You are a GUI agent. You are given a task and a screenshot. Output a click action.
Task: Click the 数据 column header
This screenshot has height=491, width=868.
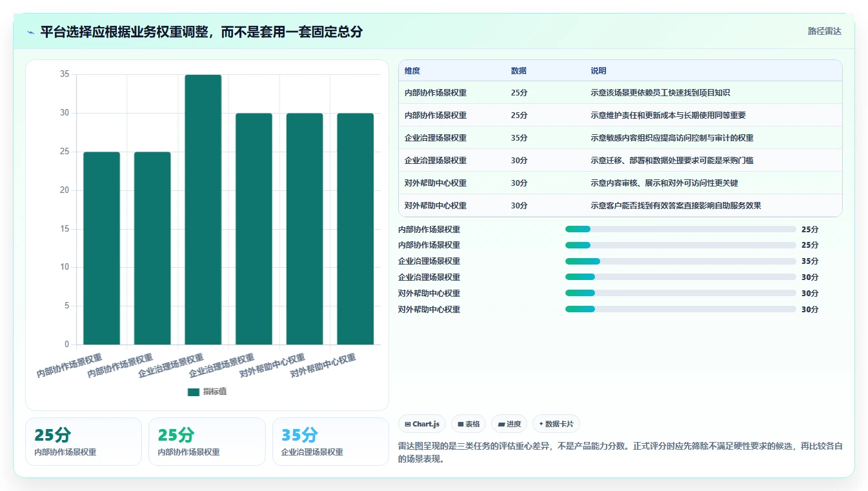[518, 71]
